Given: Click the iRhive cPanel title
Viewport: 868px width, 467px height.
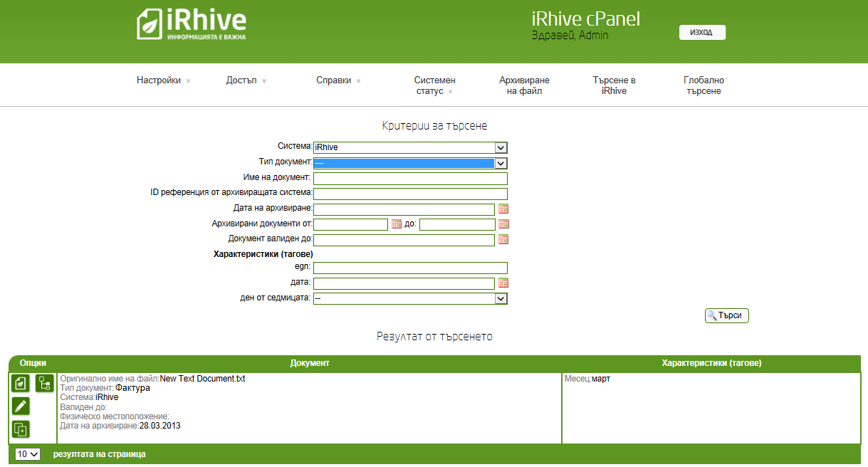Looking at the screenshot, I should 586,19.
